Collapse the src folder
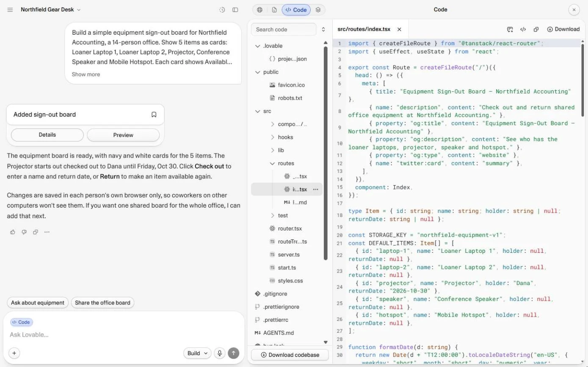This screenshot has width=588, height=367. 257,111
